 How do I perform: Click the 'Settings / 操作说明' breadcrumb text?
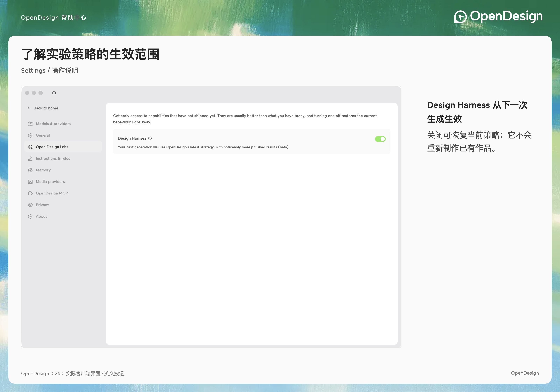[x=50, y=71]
